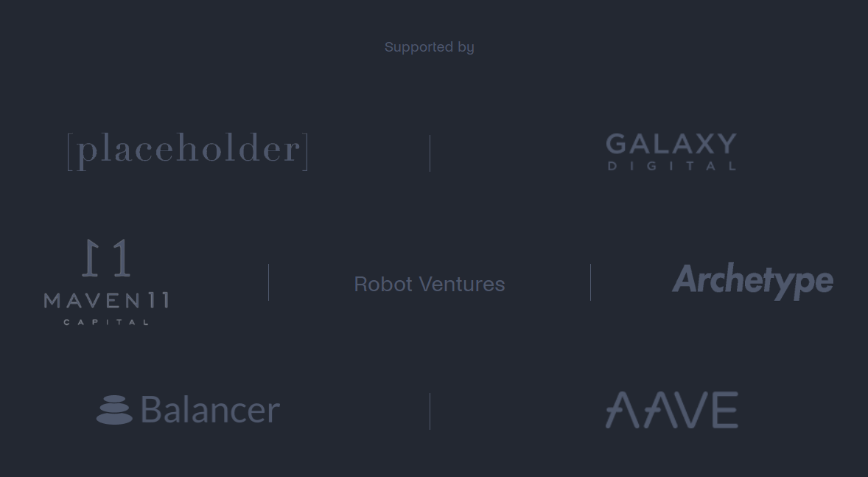Click the Maven 11 numeral emblem
The image size is (868, 477).
tap(106, 257)
